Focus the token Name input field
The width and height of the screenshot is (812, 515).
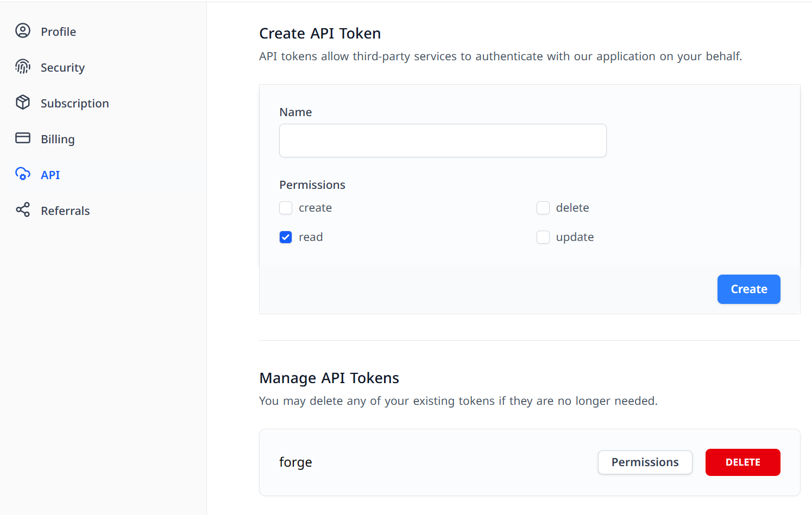pos(443,141)
